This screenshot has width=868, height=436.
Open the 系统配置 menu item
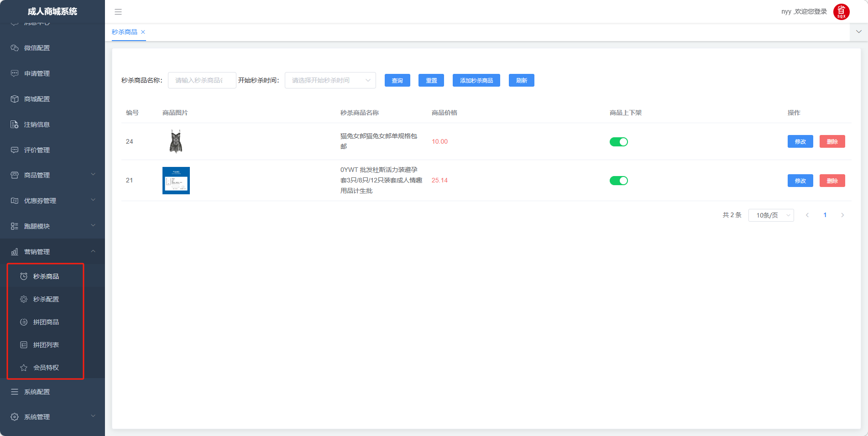[37, 392]
